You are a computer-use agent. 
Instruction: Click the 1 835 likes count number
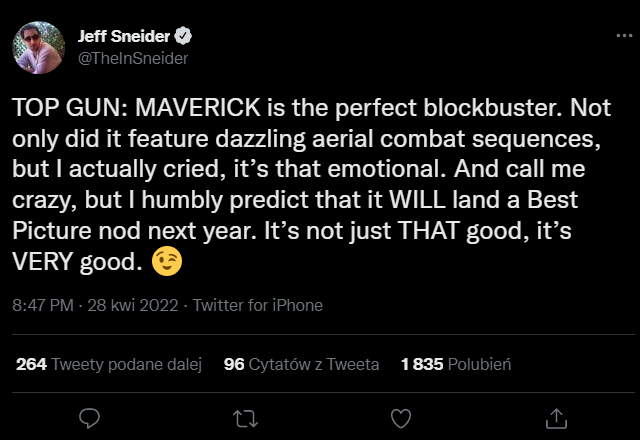[421, 365]
